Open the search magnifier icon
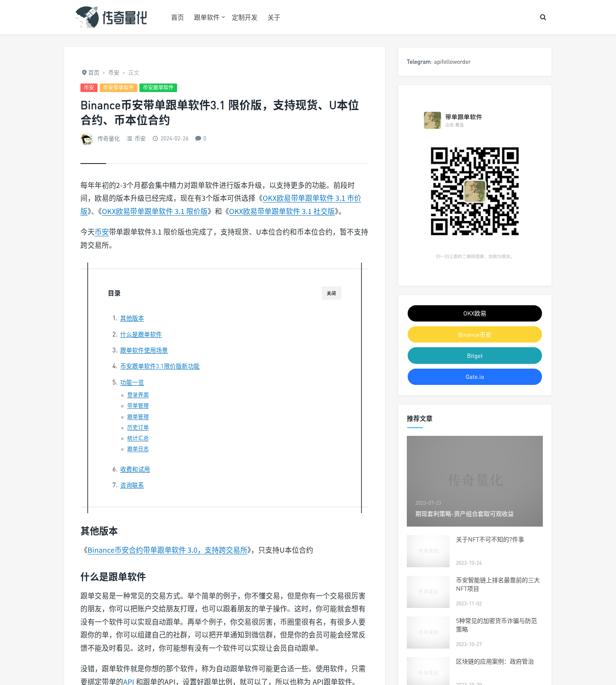Viewport: 616px width, 685px height. [x=543, y=17]
